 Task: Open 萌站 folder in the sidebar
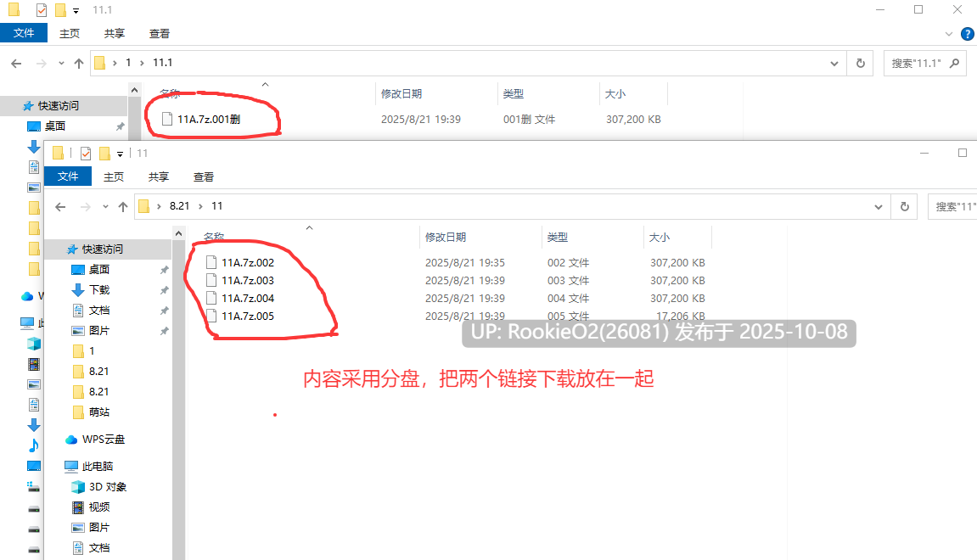99,412
